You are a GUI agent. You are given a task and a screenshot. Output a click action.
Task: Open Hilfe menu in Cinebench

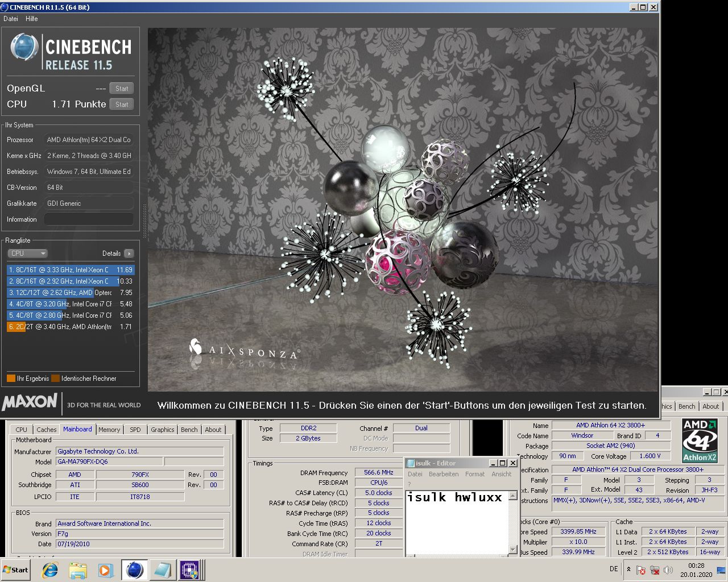point(32,19)
